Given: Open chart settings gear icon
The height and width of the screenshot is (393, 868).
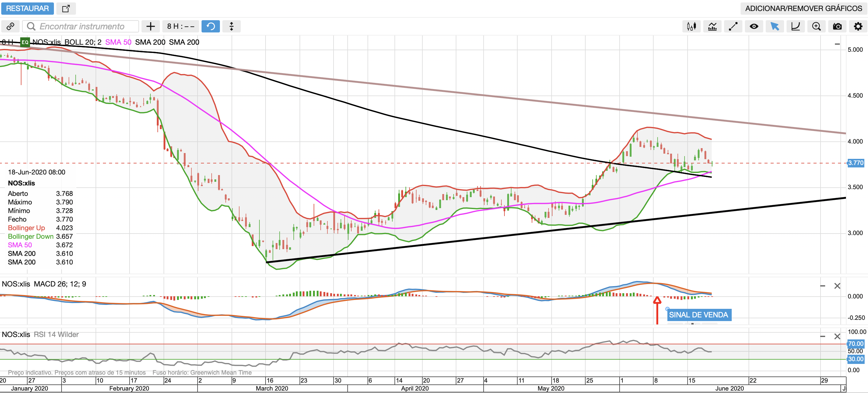Looking at the screenshot, I should [x=858, y=26].
